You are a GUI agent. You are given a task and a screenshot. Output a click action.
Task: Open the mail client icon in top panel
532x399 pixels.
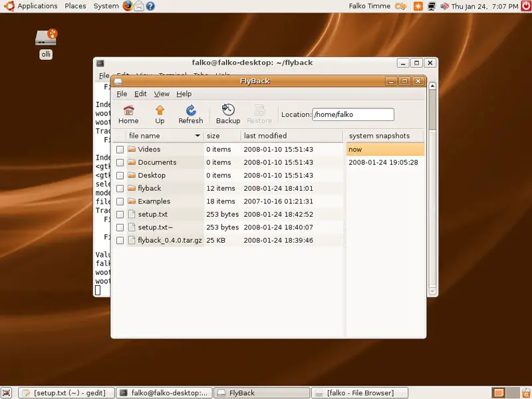point(139,6)
